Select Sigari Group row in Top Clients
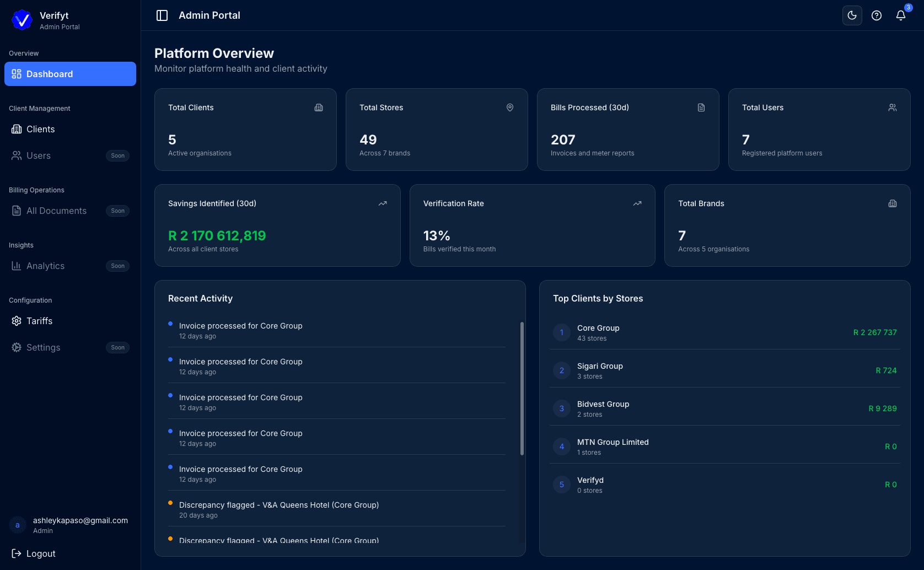The image size is (924, 570). click(x=724, y=370)
